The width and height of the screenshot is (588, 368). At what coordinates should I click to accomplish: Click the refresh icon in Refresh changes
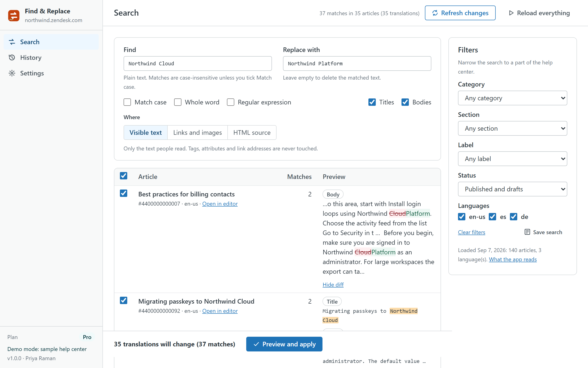click(435, 13)
